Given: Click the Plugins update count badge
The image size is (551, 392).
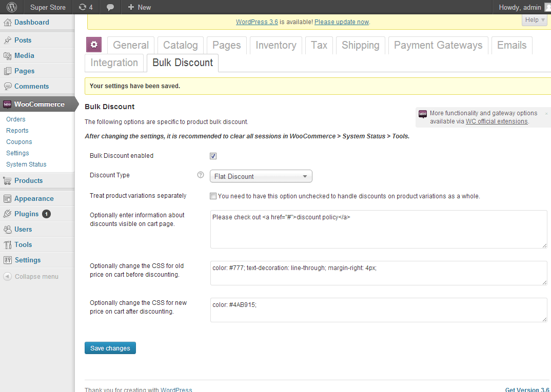Looking at the screenshot, I should 46,214.
